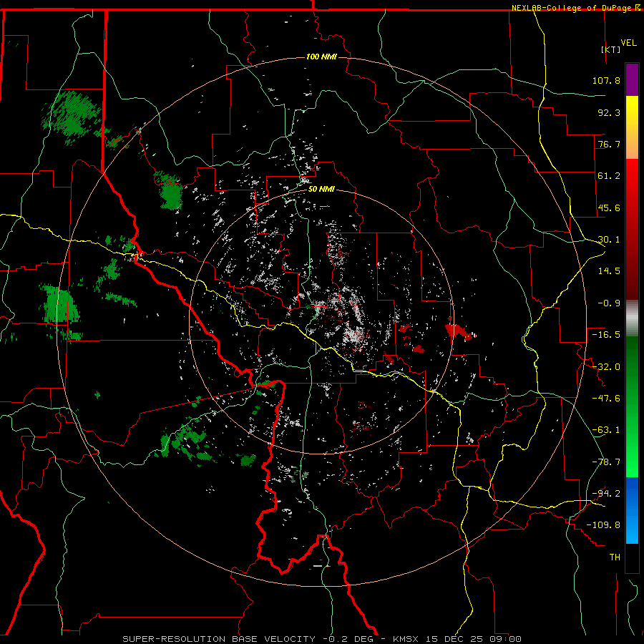Select the green segment of the color bar
Image resolution: width=644 pixels, height=644 pixels.
(x=632, y=406)
